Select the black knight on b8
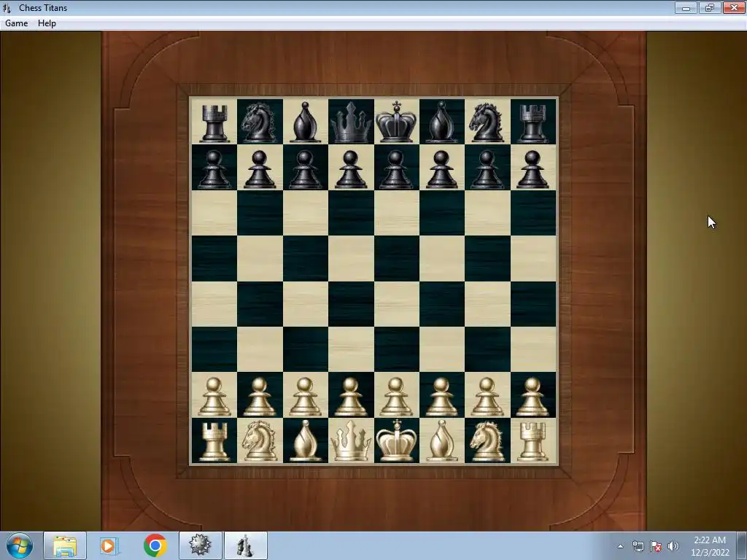This screenshot has width=747, height=560. coord(259,122)
